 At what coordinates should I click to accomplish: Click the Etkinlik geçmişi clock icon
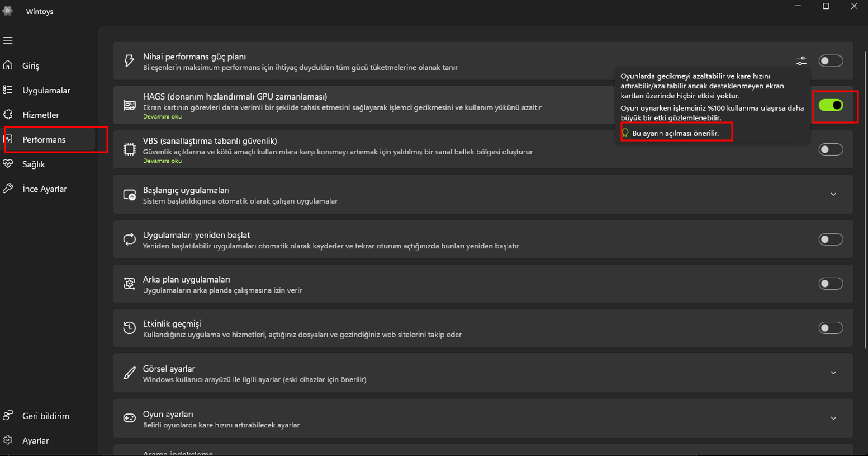tap(129, 328)
